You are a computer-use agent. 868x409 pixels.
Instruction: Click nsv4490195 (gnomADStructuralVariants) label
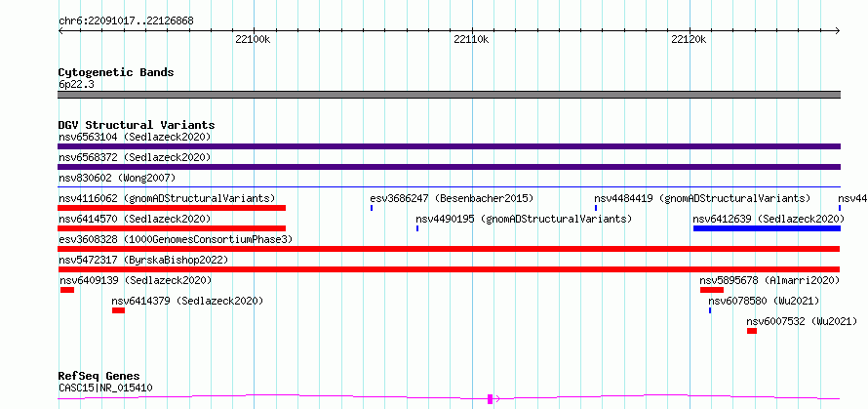(524, 219)
